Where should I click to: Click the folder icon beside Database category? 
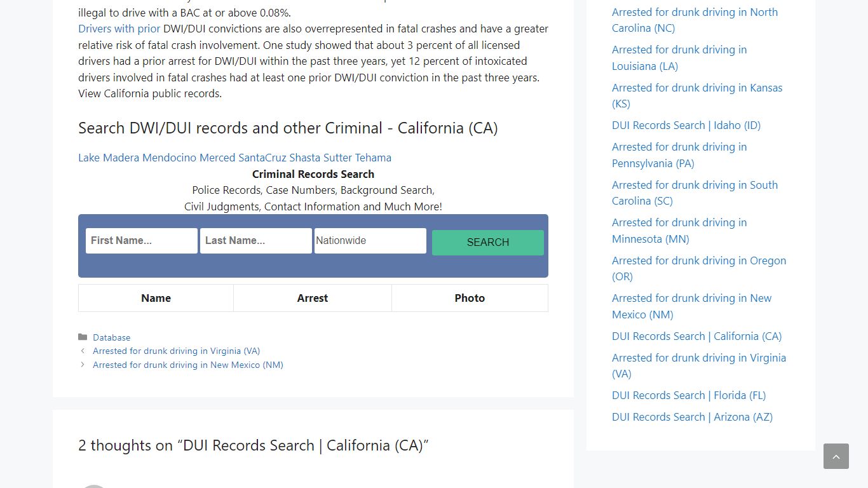[x=83, y=337]
